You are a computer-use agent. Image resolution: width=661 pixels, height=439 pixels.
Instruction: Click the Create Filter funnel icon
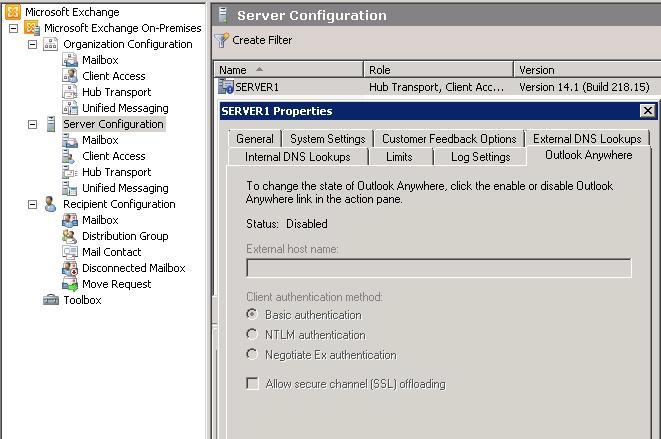click(222, 40)
